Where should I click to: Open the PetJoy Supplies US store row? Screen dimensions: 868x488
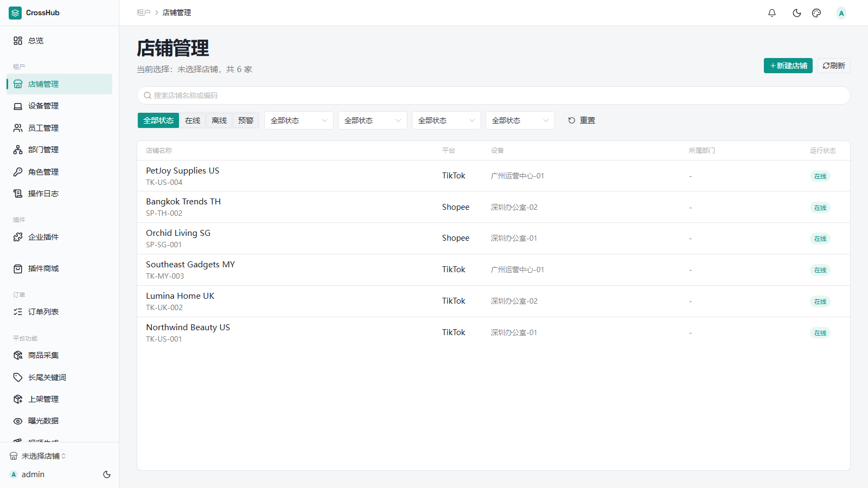click(x=494, y=176)
